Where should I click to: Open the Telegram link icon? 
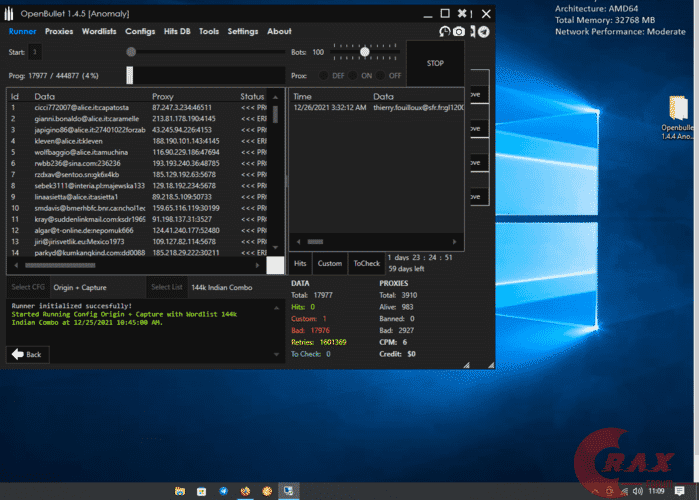point(484,32)
